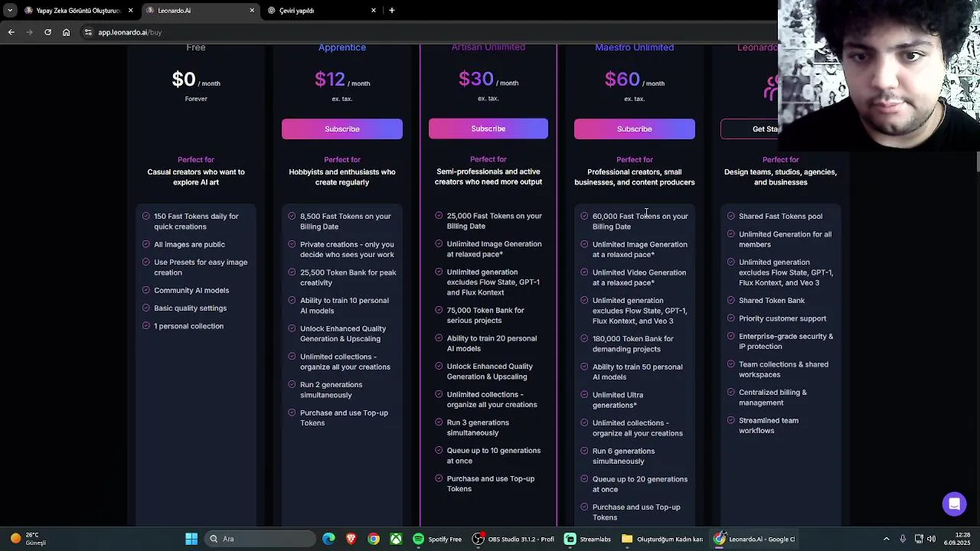Viewport: 980px width, 551px height.
Task: Select the Leonardo.Ai browser tab
Action: [x=201, y=11]
